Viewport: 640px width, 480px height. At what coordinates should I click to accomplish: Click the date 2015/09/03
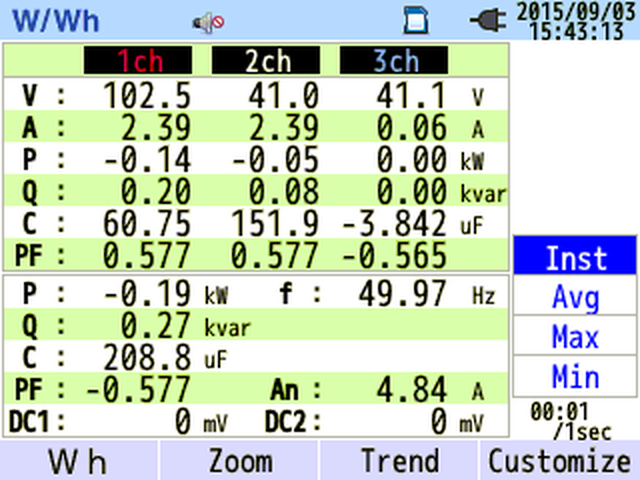(576, 12)
